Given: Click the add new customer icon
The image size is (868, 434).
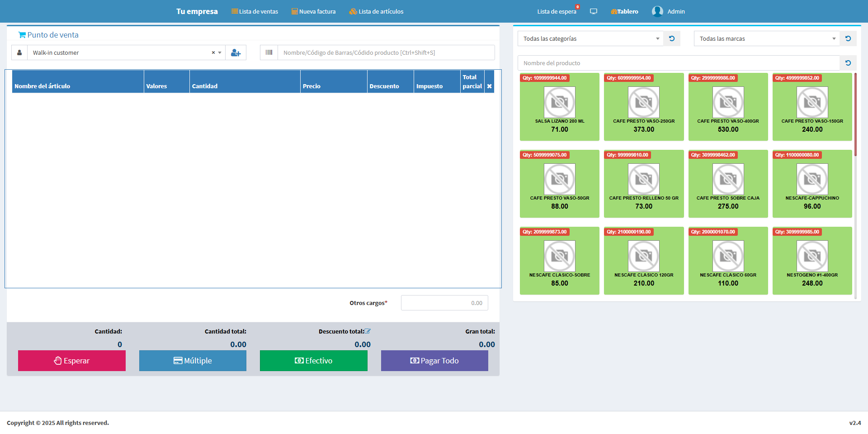Looking at the screenshot, I should coord(236,53).
